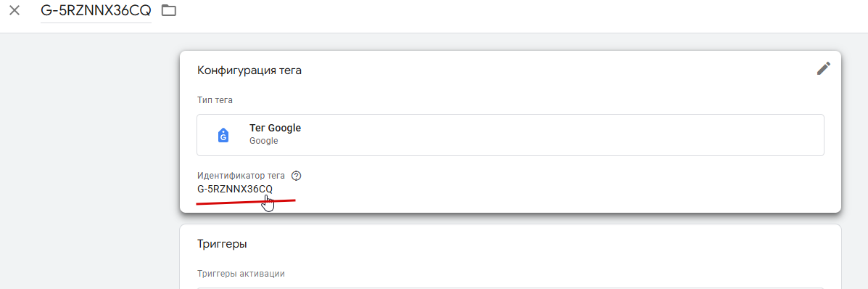
Task: Close the tag editor with the X icon
Action: pos(15,10)
